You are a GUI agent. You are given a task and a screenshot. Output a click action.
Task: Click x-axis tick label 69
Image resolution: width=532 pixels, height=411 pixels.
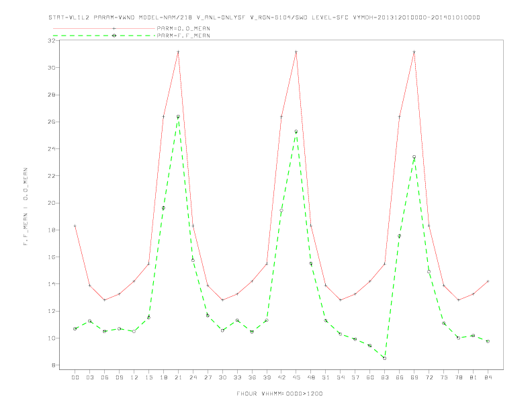click(x=414, y=377)
